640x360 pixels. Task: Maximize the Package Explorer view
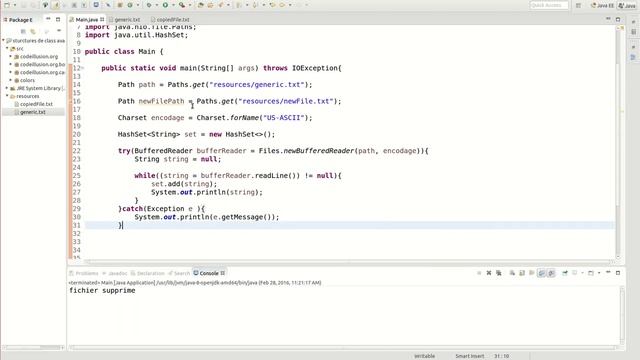58,19
